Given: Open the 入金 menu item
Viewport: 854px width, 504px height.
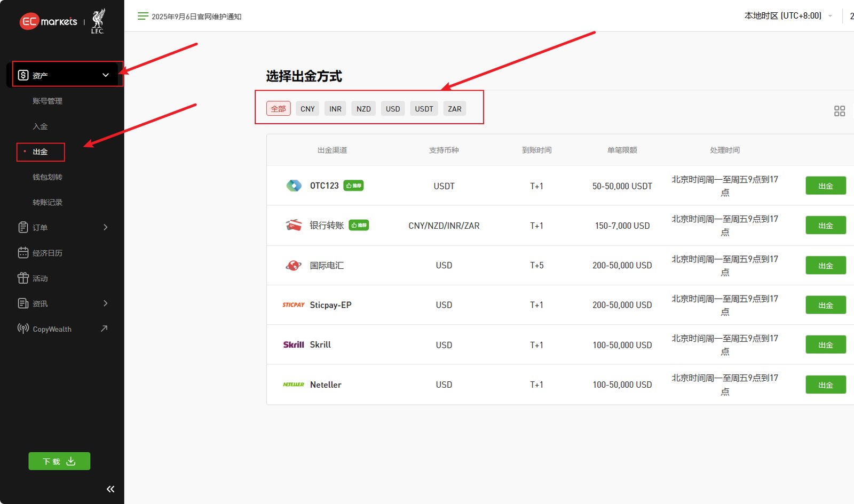Looking at the screenshot, I should pos(40,126).
